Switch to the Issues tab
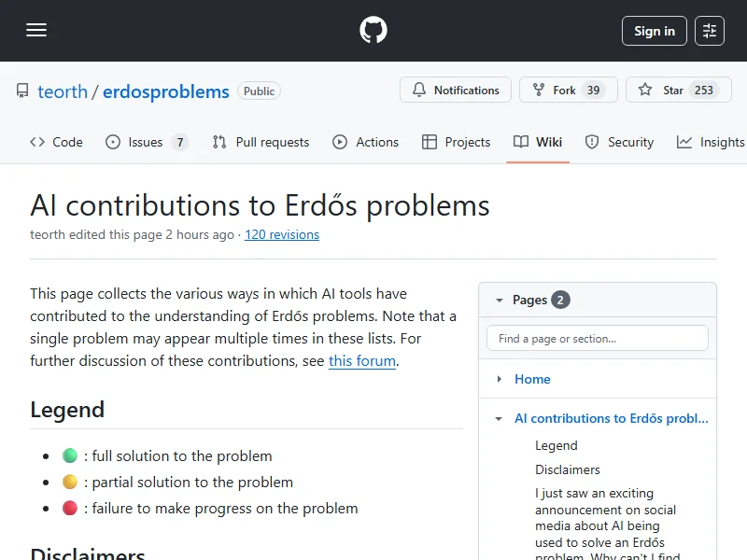Image resolution: width=747 pixels, height=560 pixels. pos(146,142)
